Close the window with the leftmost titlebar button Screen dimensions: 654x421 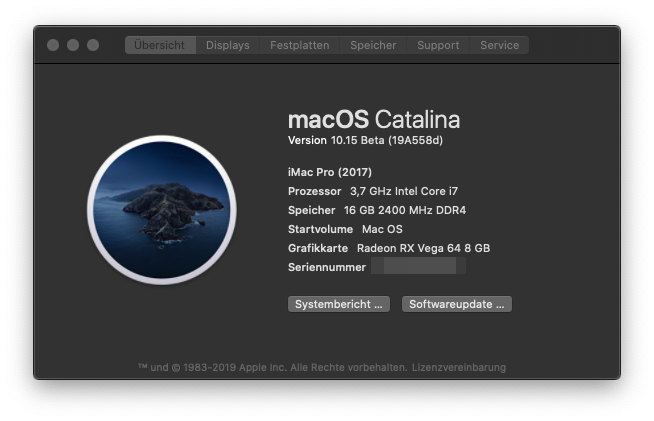click(x=53, y=45)
